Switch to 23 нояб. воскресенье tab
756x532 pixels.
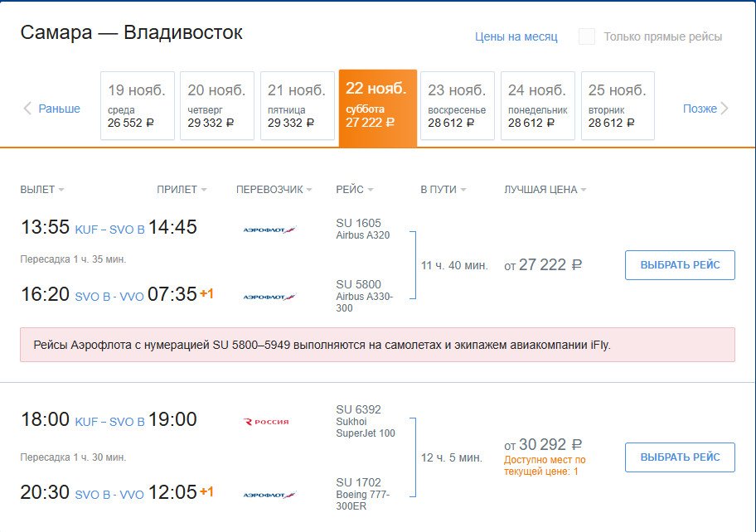458,105
